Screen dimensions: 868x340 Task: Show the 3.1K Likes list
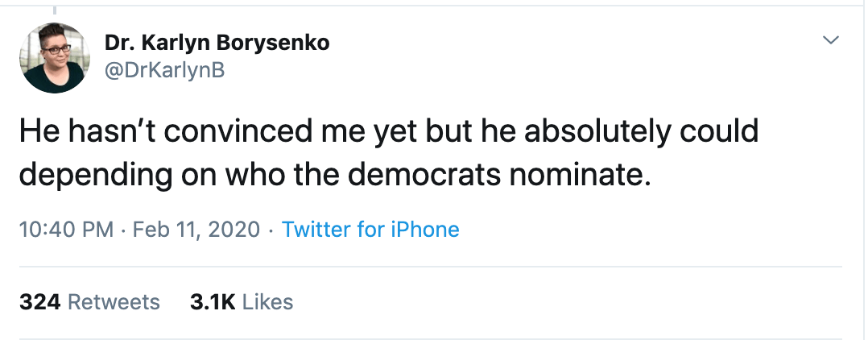point(242,302)
